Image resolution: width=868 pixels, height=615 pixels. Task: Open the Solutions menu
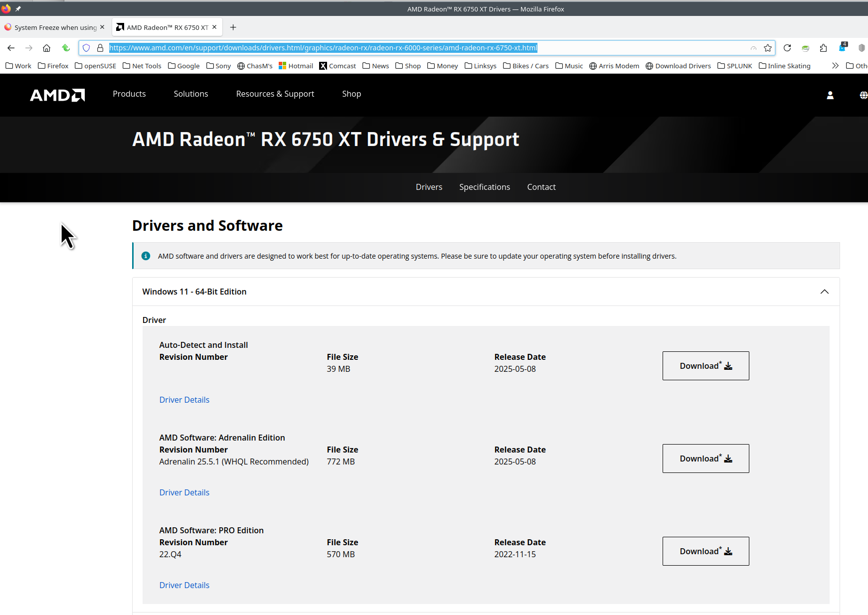(191, 94)
